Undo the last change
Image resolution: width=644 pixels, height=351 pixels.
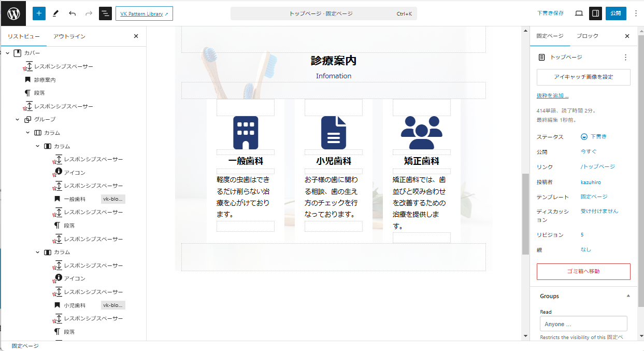point(72,13)
